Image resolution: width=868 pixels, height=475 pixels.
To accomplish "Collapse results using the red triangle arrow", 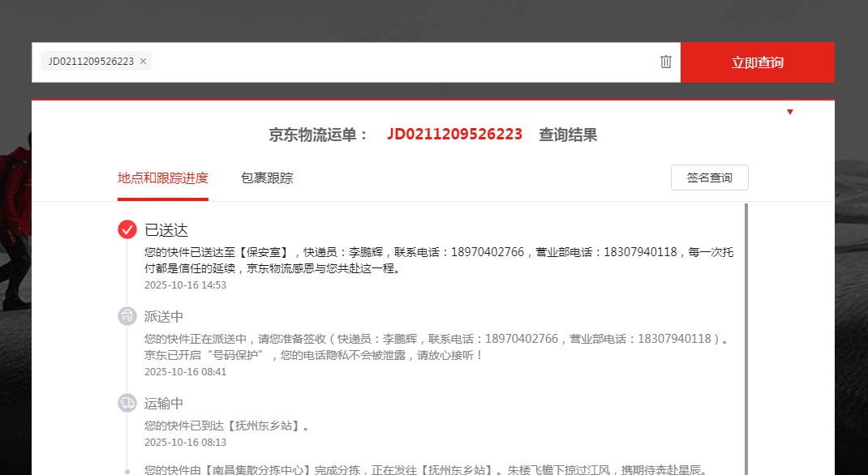I will click(x=790, y=112).
